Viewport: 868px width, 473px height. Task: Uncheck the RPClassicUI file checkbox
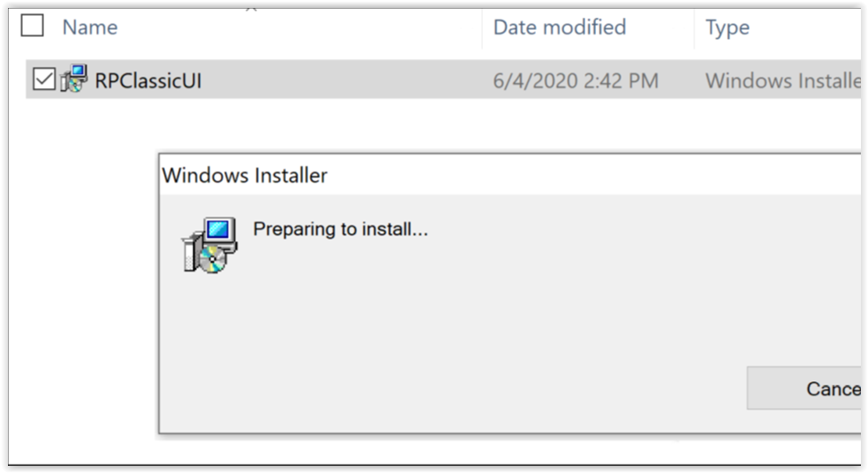tap(43, 80)
